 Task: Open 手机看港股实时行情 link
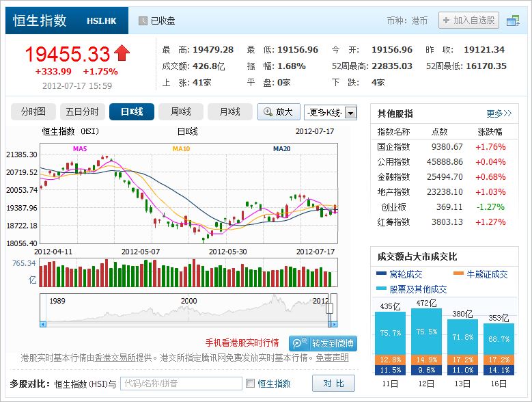[x=242, y=343]
